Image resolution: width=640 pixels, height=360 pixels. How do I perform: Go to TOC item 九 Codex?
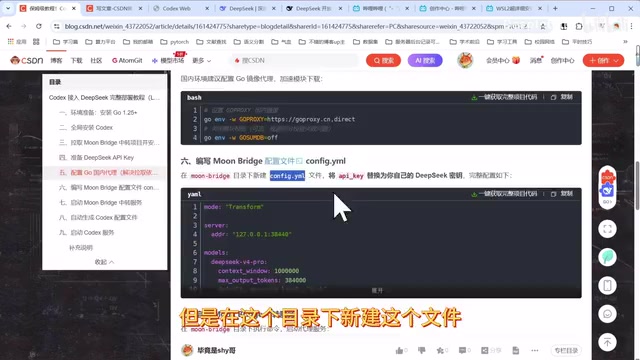point(87,233)
